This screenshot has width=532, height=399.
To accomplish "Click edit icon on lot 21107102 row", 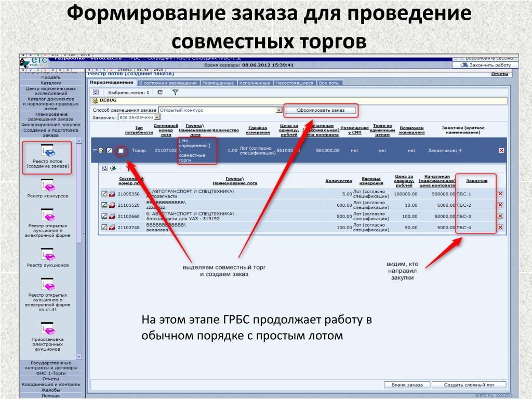I will 109,150.
